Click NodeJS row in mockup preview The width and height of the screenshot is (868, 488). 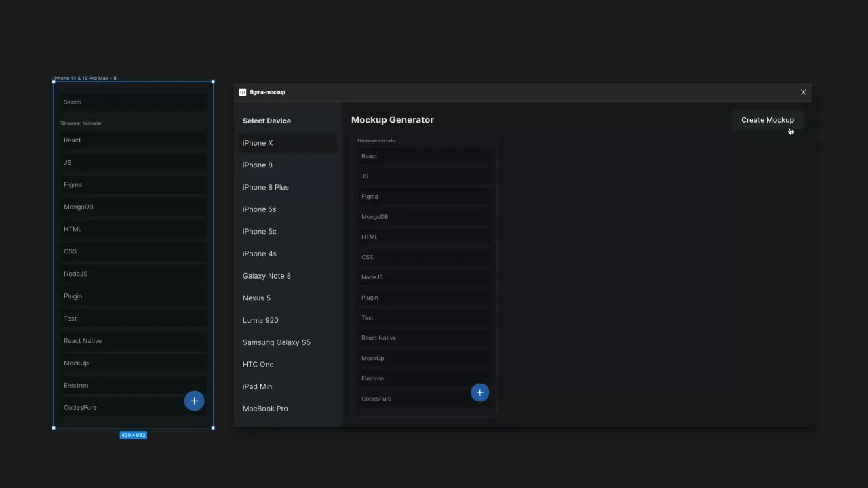[425, 277]
